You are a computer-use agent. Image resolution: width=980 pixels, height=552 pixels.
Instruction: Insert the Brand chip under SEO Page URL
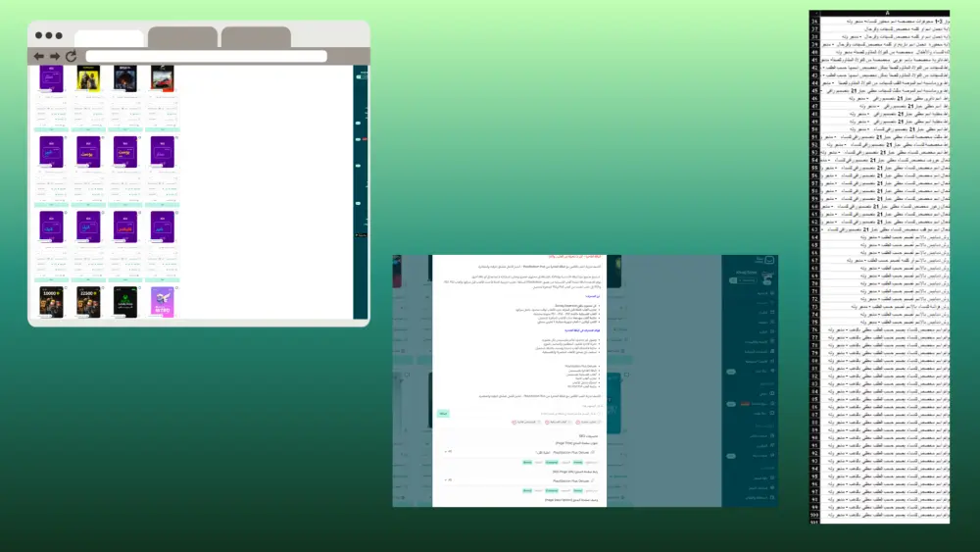[527, 491]
